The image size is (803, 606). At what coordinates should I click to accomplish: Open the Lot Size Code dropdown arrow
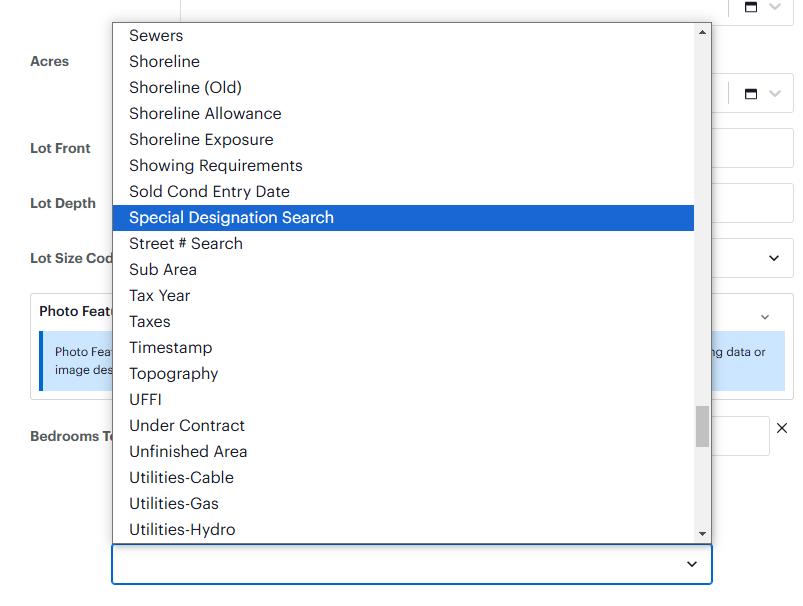tap(774, 258)
